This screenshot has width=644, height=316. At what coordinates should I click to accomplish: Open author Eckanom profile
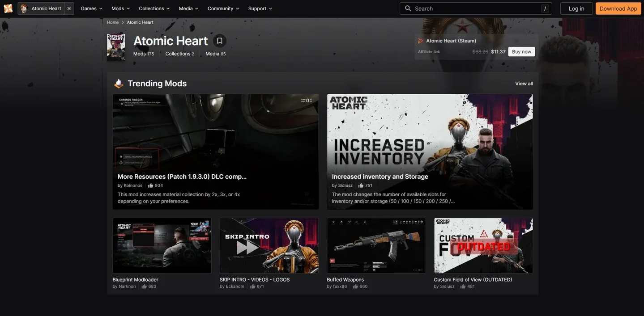click(x=235, y=287)
